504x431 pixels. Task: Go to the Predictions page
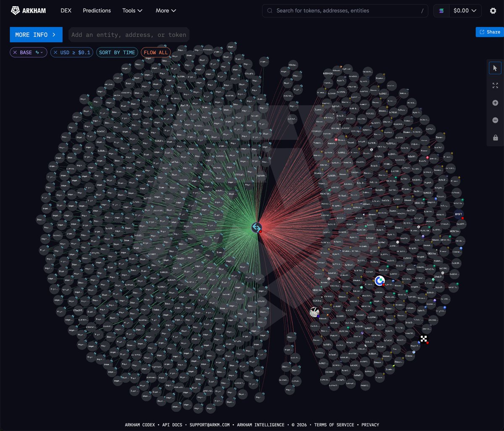click(x=97, y=10)
